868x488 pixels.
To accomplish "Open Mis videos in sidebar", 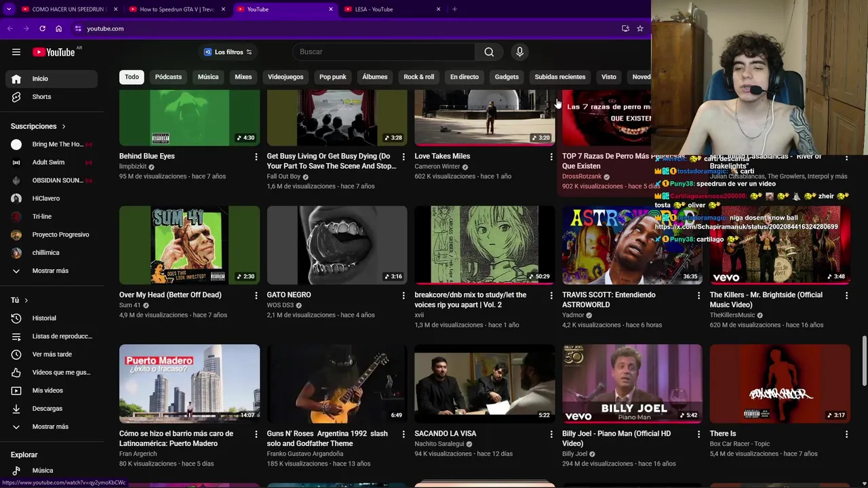I will click(52, 390).
